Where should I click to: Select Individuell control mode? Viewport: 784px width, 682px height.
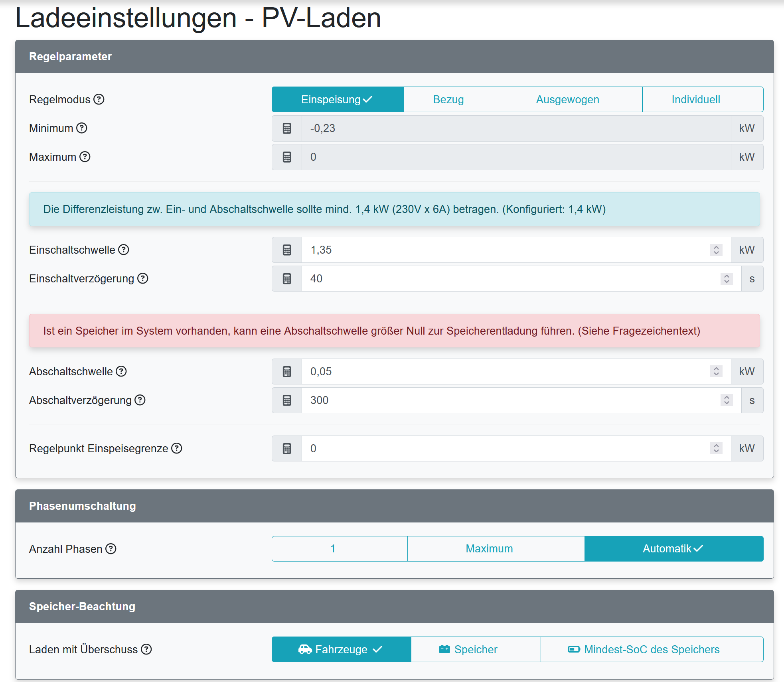click(703, 99)
